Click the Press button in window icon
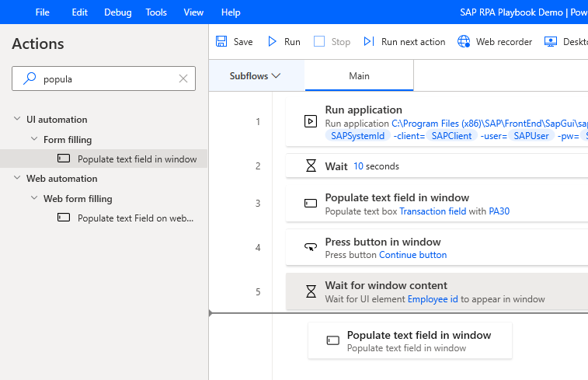588x380 pixels. point(311,247)
